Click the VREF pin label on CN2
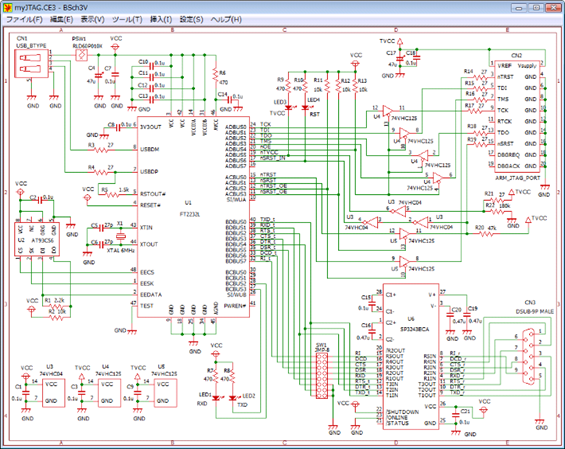 point(504,66)
